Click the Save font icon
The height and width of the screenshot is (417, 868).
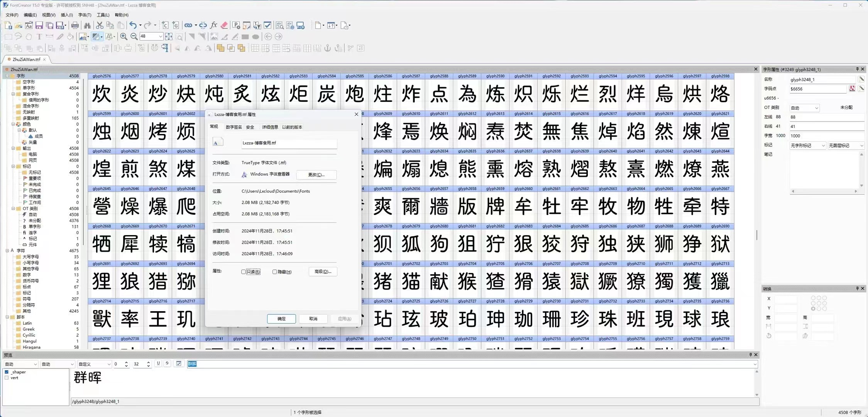pos(39,25)
